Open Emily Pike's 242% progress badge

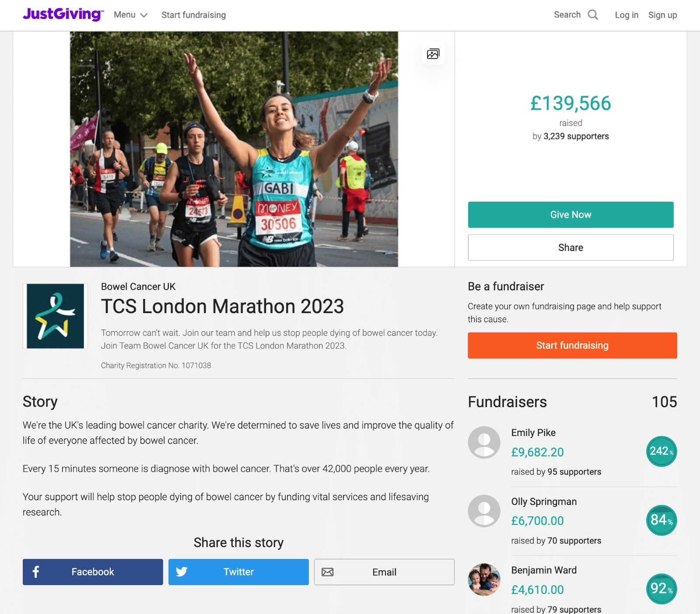pyautogui.click(x=661, y=451)
